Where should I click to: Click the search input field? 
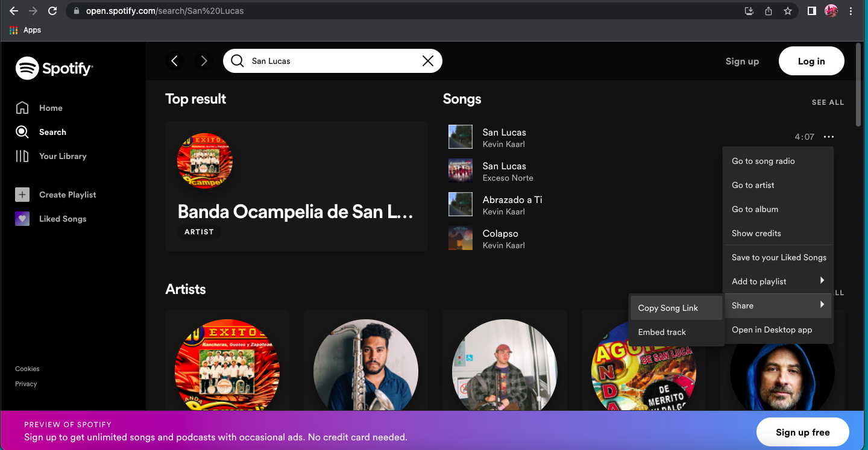[332, 61]
